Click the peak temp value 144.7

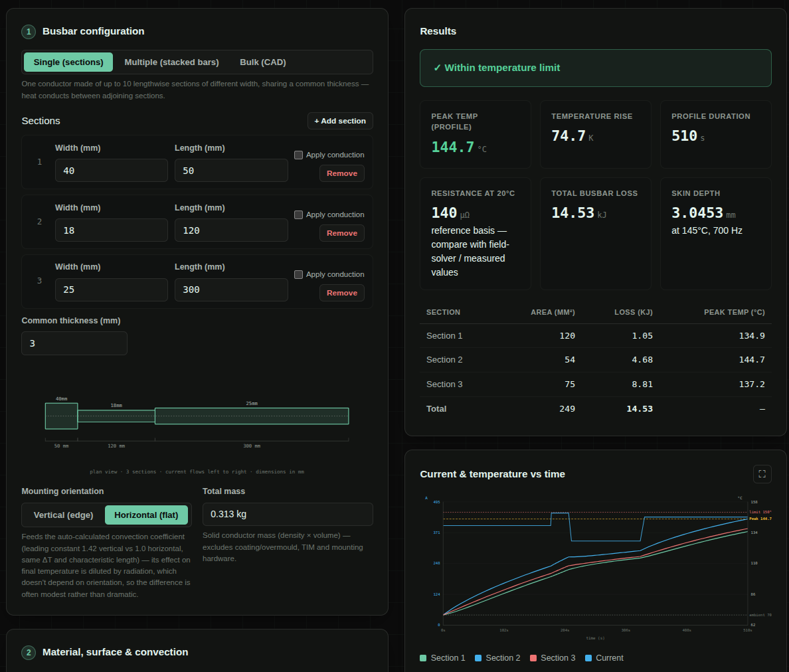pos(452,147)
